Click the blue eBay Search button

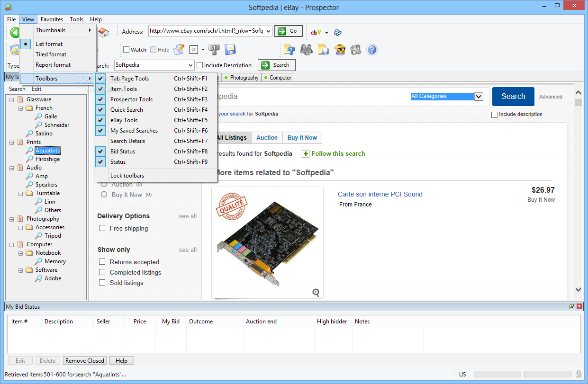click(513, 97)
